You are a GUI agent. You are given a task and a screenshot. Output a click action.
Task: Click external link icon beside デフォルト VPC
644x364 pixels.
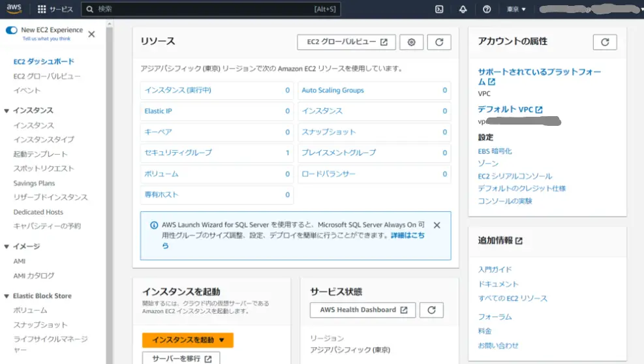point(539,110)
